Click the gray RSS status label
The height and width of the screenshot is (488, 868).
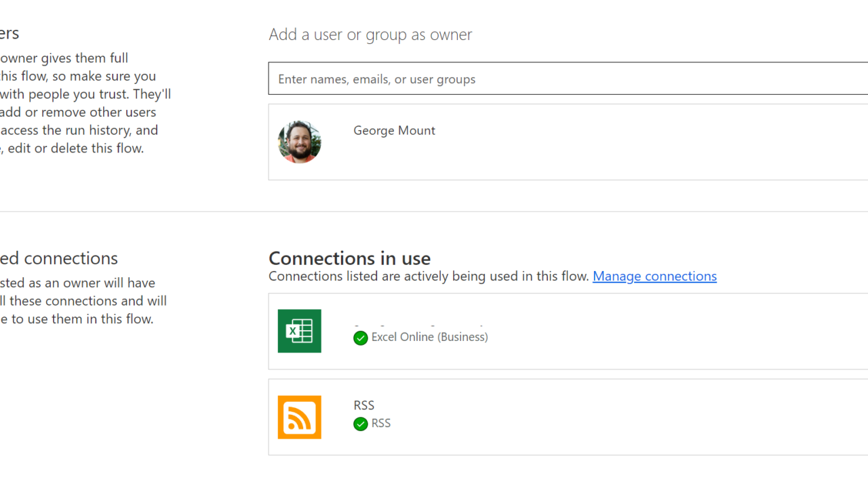click(381, 423)
